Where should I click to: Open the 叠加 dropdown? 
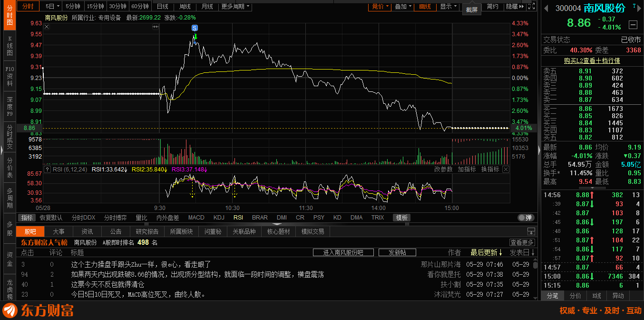point(403,7)
